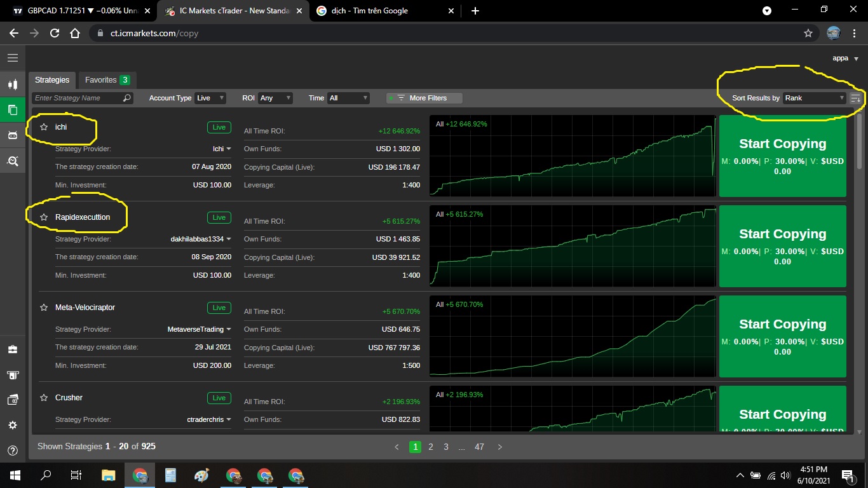Click the browser address bar URL
868x488 pixels.
coord(156,33)
